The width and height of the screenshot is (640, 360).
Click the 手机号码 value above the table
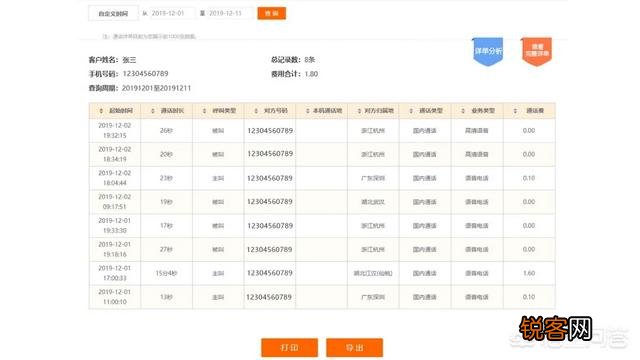click(145, 74)
